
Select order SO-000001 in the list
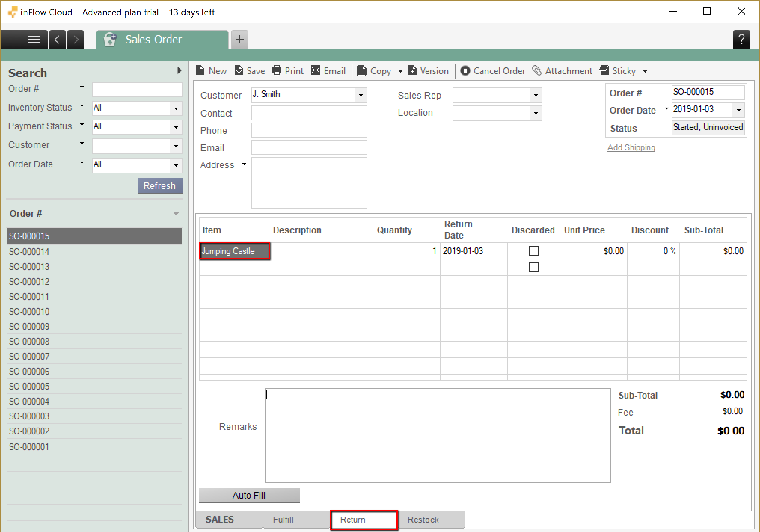[x=94, y=447]
